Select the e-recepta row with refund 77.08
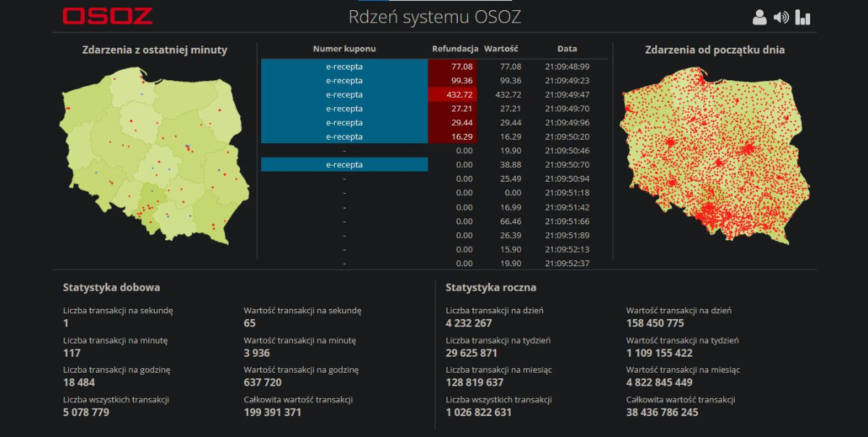Viewport: 868px width, 437px height. (344, 67)
